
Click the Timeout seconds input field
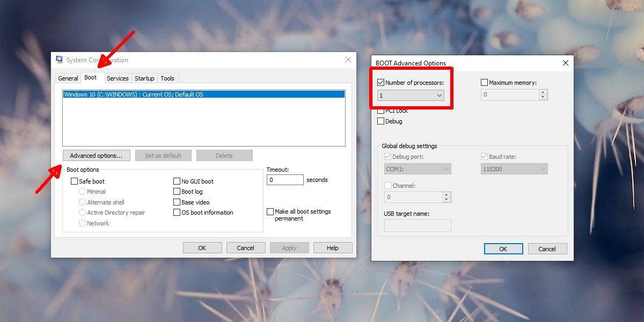[285, 180]
